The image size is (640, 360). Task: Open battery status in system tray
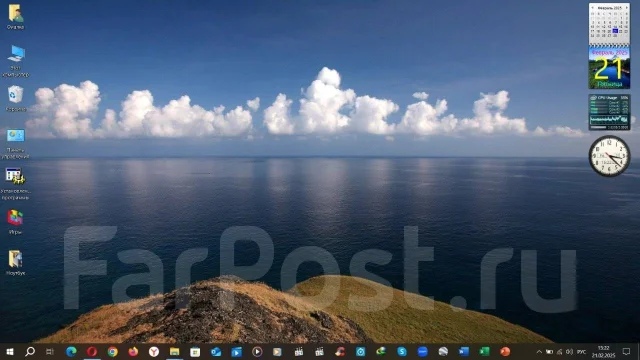(x=549, y=352)
